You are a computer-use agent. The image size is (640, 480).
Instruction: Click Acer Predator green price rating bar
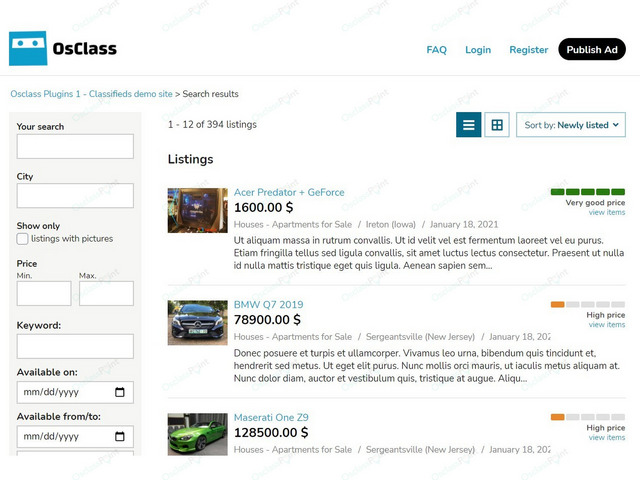click(x=588, y=192)
